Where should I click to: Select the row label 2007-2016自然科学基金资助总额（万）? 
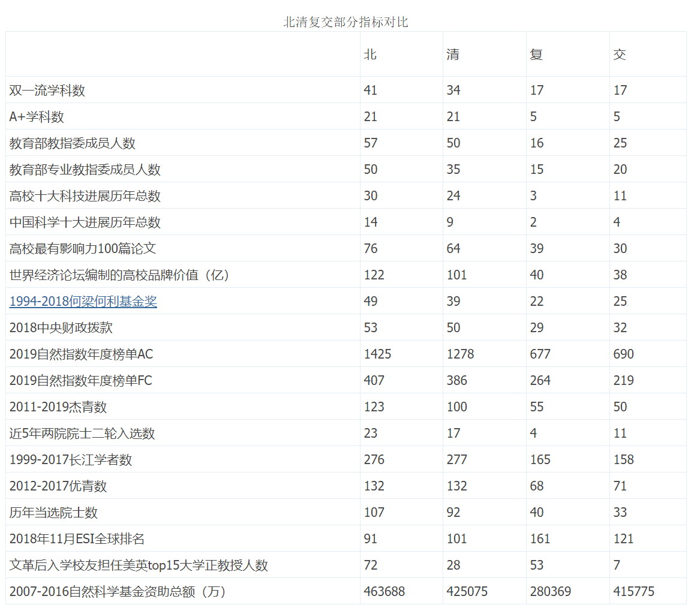coord(118,591)
